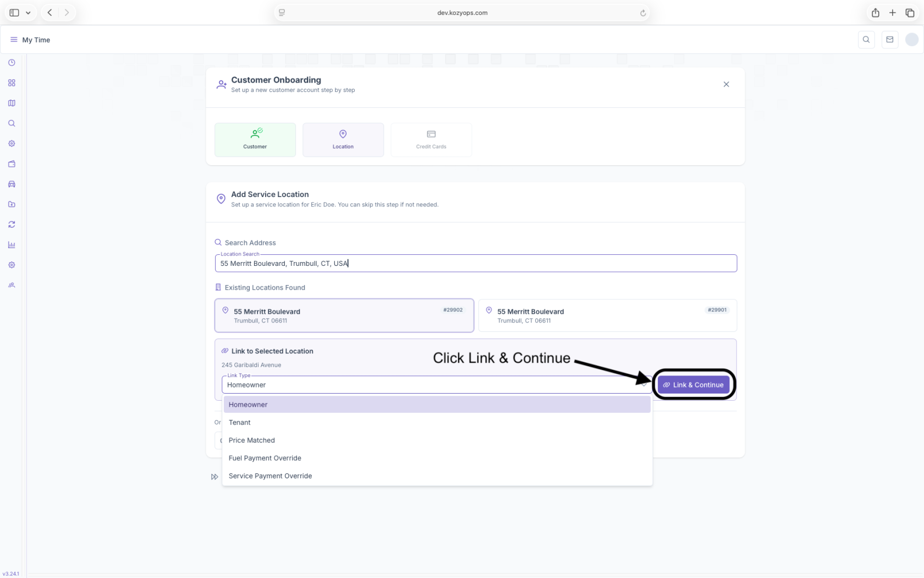Switch to the Customer step tab
Screen dimensions: 924x578
[x=255, y=140]
